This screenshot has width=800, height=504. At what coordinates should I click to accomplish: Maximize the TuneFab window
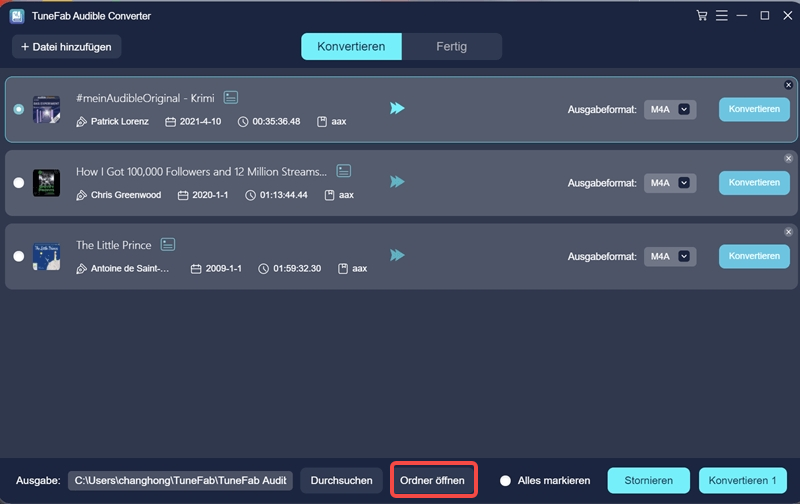coord(765,16)
